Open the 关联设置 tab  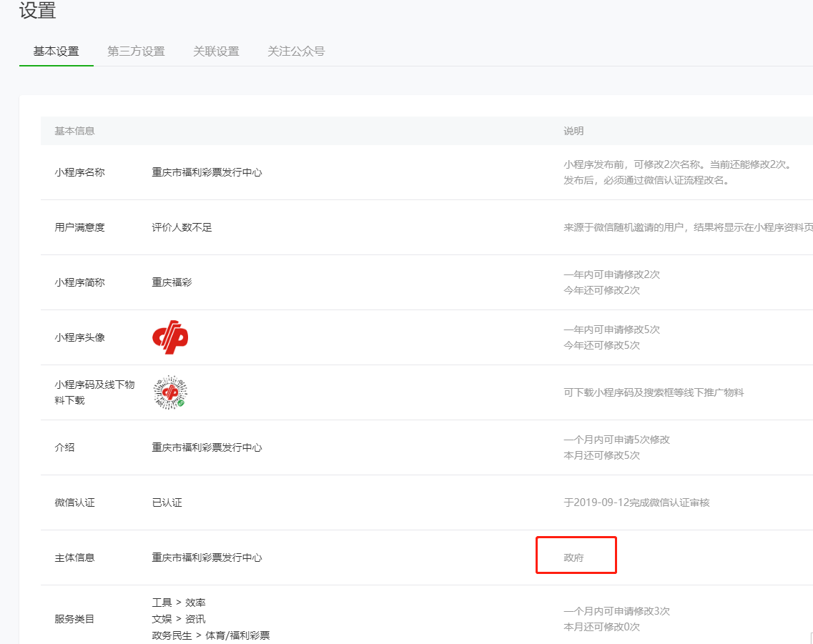[216, 51]
